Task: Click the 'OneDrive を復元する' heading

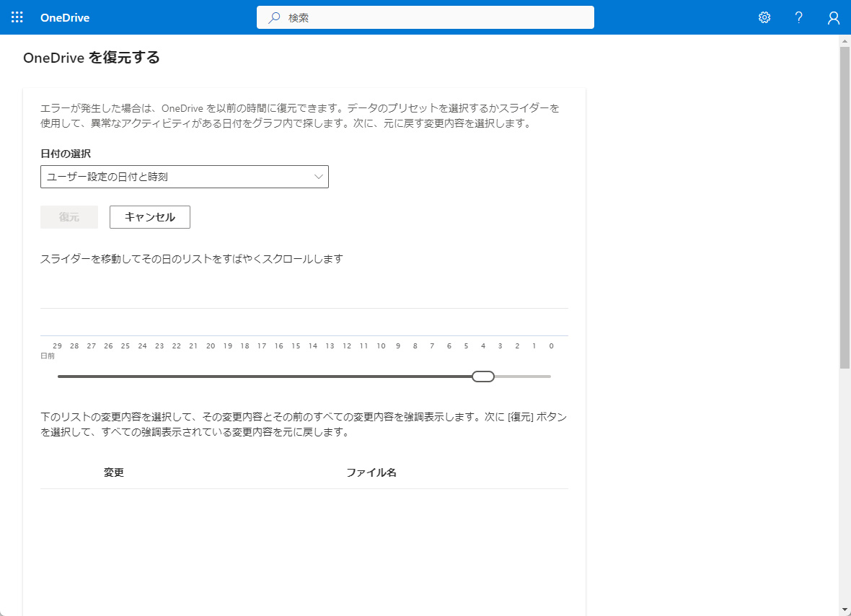Action: (x=92, y=58)
